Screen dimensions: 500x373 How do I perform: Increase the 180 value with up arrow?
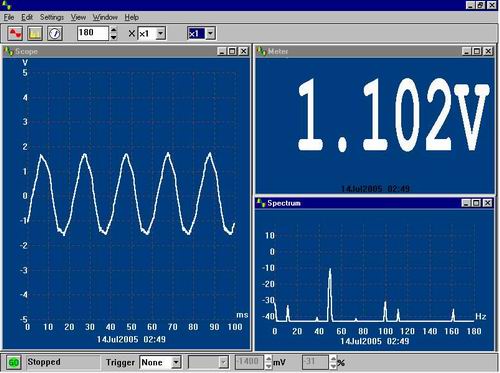pos(114,30)
